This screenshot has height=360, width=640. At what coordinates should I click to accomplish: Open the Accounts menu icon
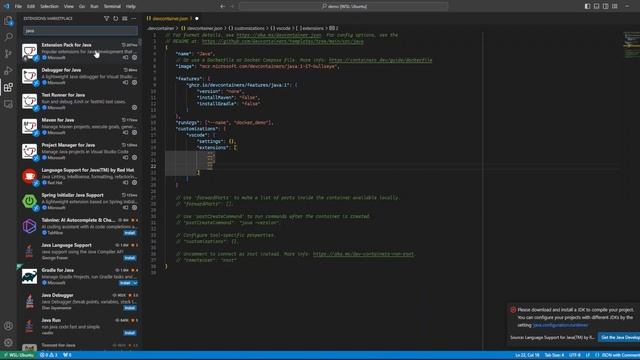tap(8, 326)
